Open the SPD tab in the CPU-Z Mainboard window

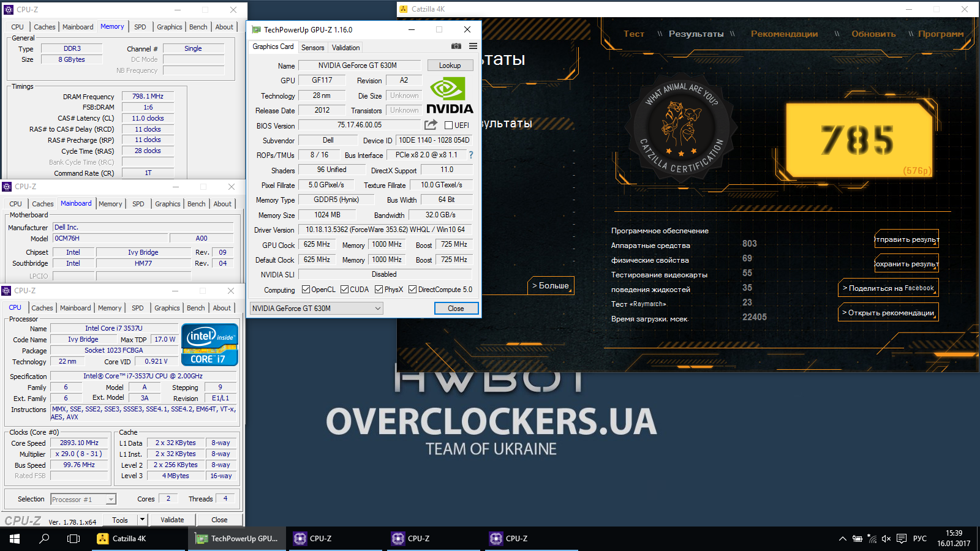[x=138, y=204]
